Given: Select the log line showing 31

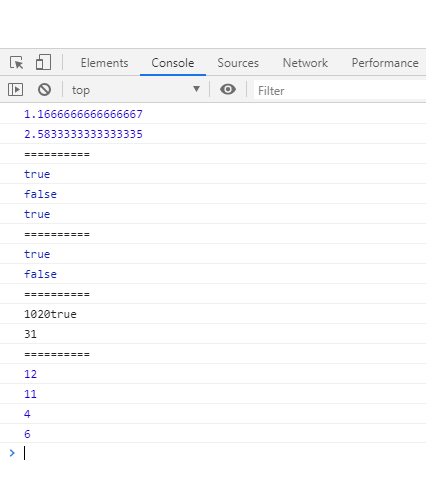Looking at the screenshot, I should 30,334.
